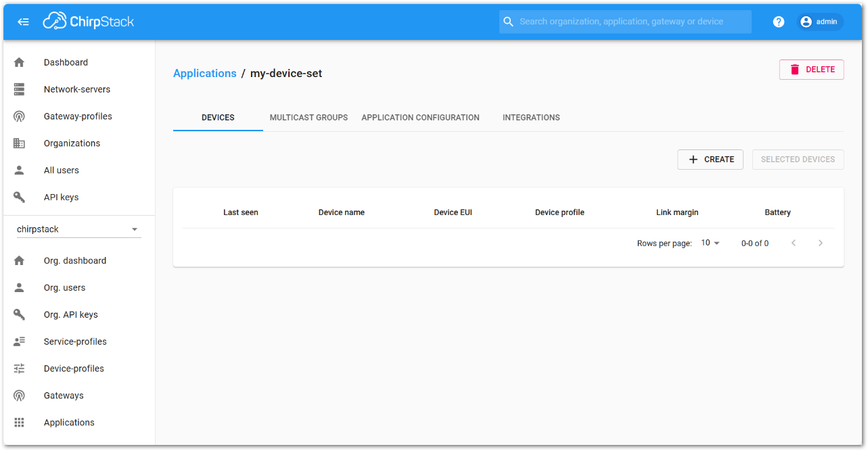868x451 pixels.
Task: Click the Device-profiles sliders icon
Action: pyautogui.click(x=19, y=369)
